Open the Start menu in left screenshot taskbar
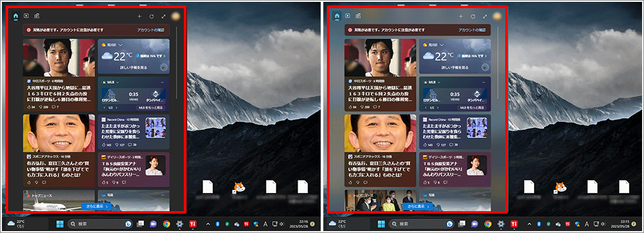Screen dimensions: 644x233 click(60, 224)
